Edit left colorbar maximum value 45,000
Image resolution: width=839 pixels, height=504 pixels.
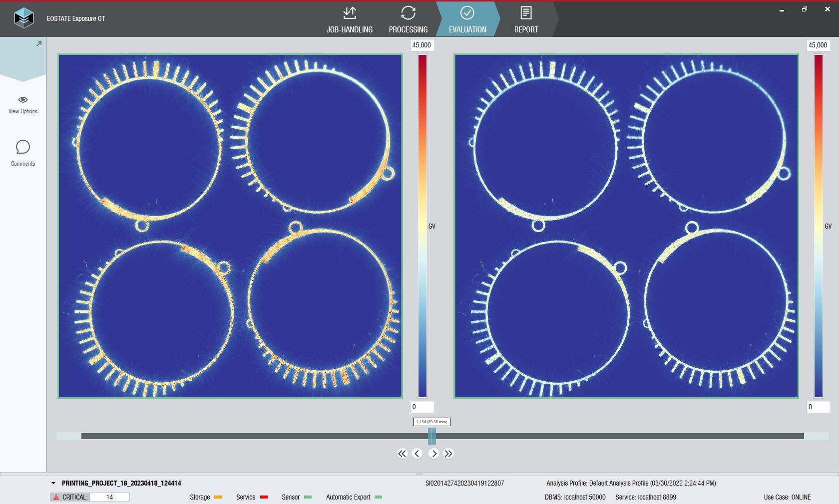422,45
